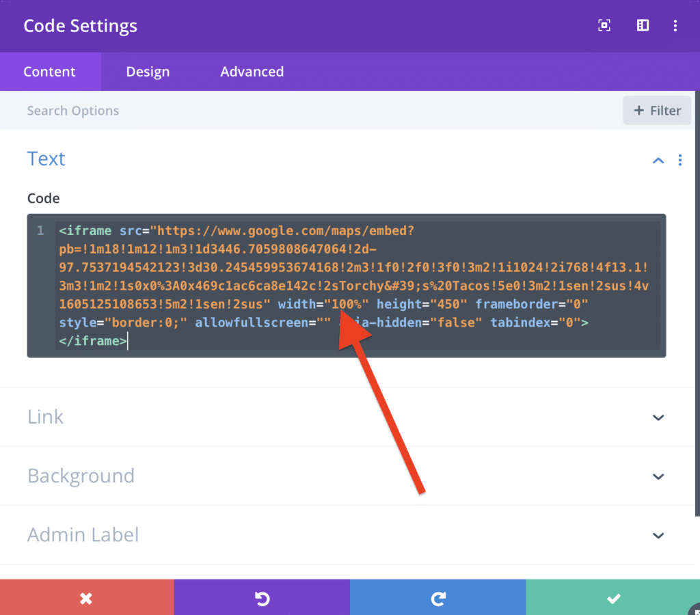Click the Text section heading
700x615 pixels.
coord(46,159)
